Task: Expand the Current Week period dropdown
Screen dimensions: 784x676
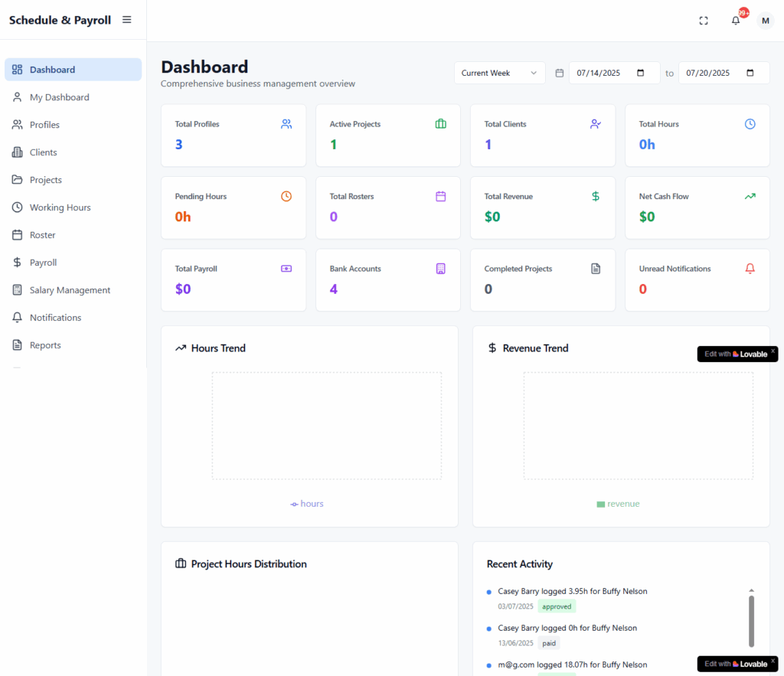Action: tap(499, 73)
